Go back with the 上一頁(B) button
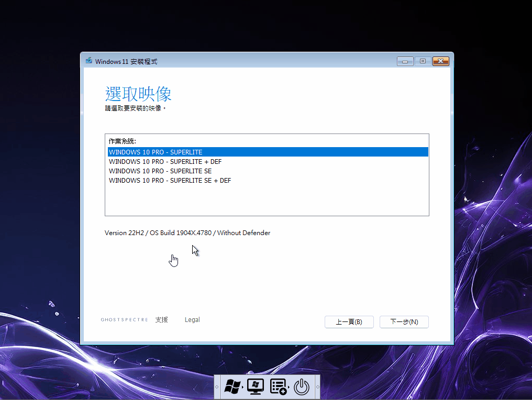 tap(349, 322)
